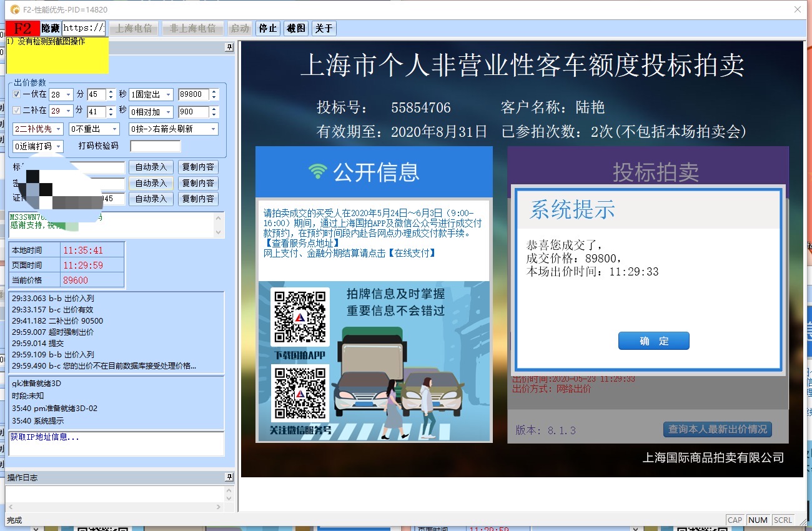Click the seconds field showing 45

pyautogui.click(x=97, y=94)
